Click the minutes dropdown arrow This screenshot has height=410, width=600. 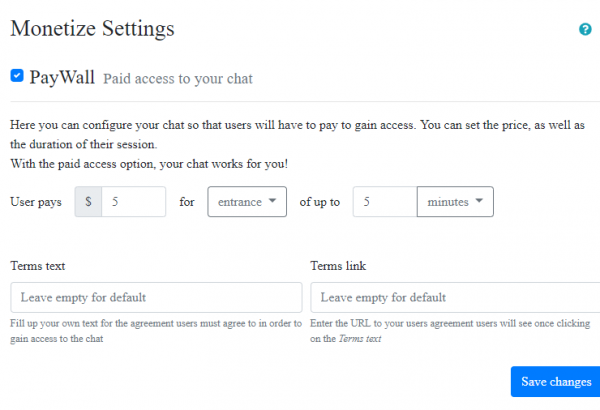(482, 202)
